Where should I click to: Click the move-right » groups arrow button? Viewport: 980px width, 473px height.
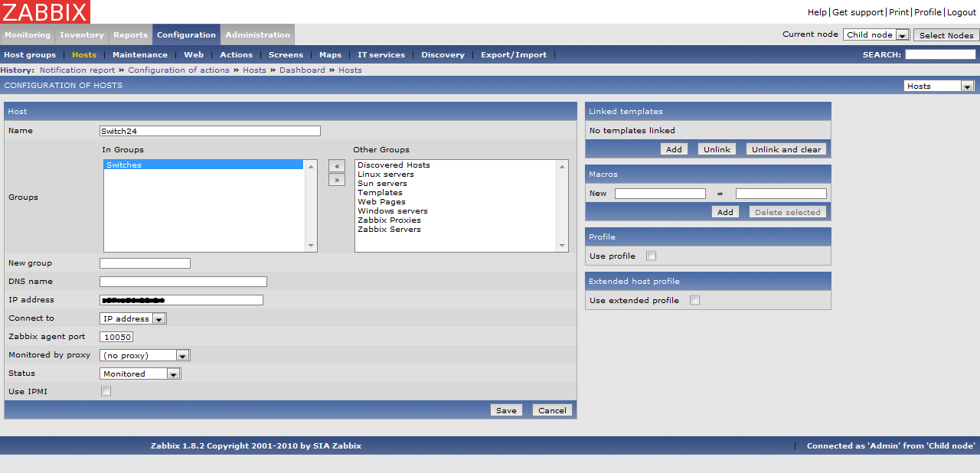[x=336, y=180]
